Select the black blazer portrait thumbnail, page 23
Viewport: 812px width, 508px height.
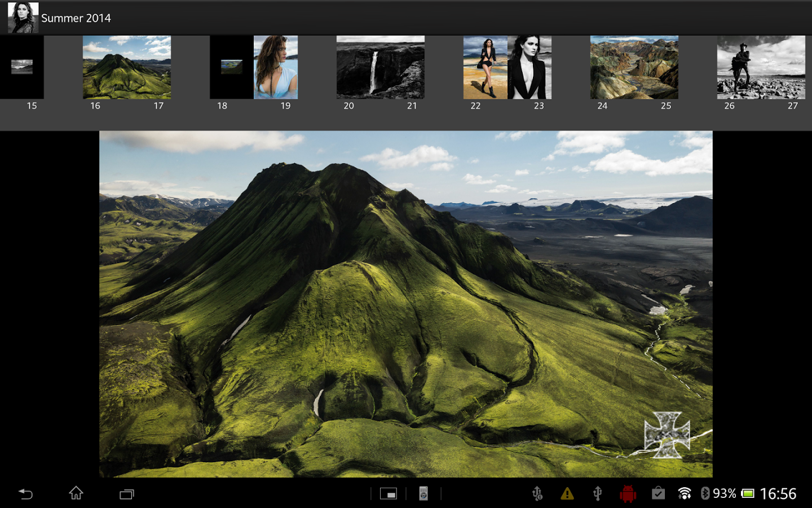pos(529,67)
